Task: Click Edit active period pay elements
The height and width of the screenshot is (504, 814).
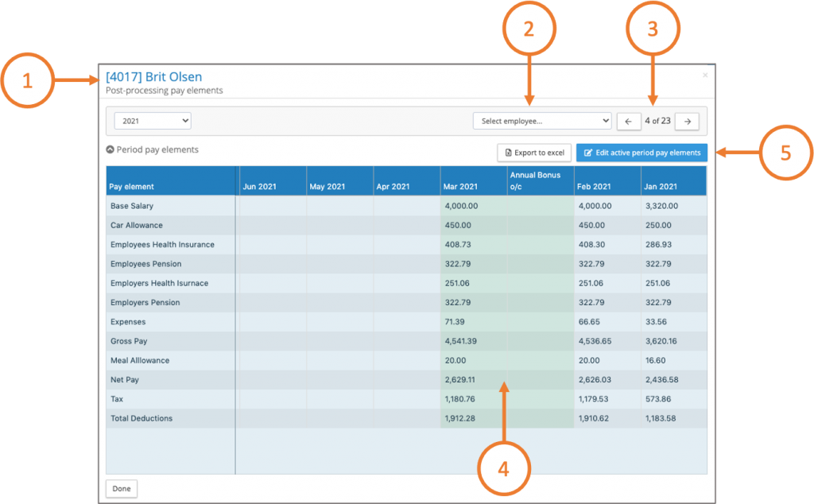Action: tap(641, 153)
